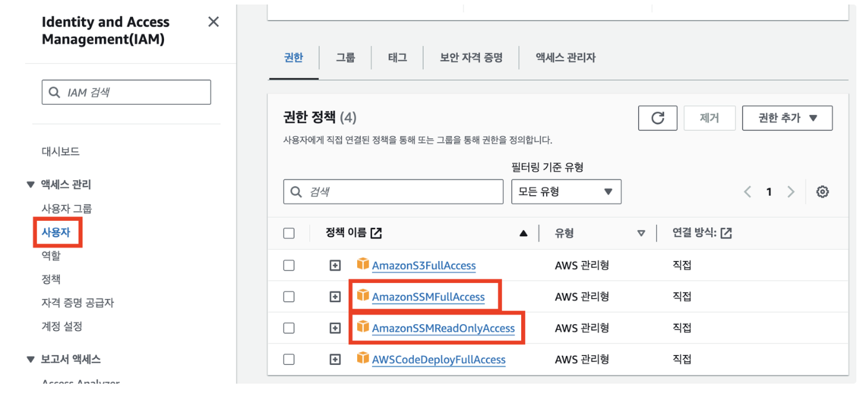Viewport: 868px width, 403px height.
Task: Expand the AmazonSSMReadOnlyAccess policy details
Action: tap(335, 328)
